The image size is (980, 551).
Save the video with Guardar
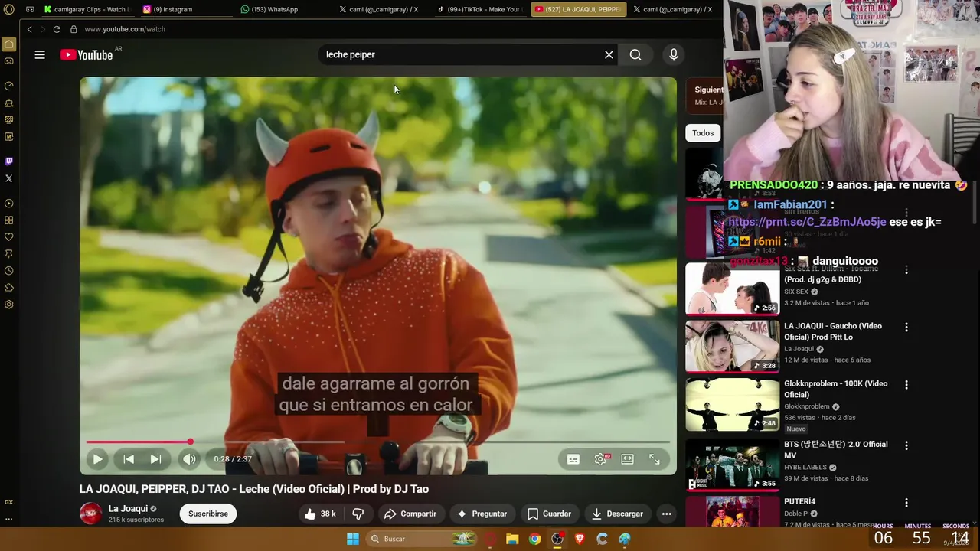point(549,514)
